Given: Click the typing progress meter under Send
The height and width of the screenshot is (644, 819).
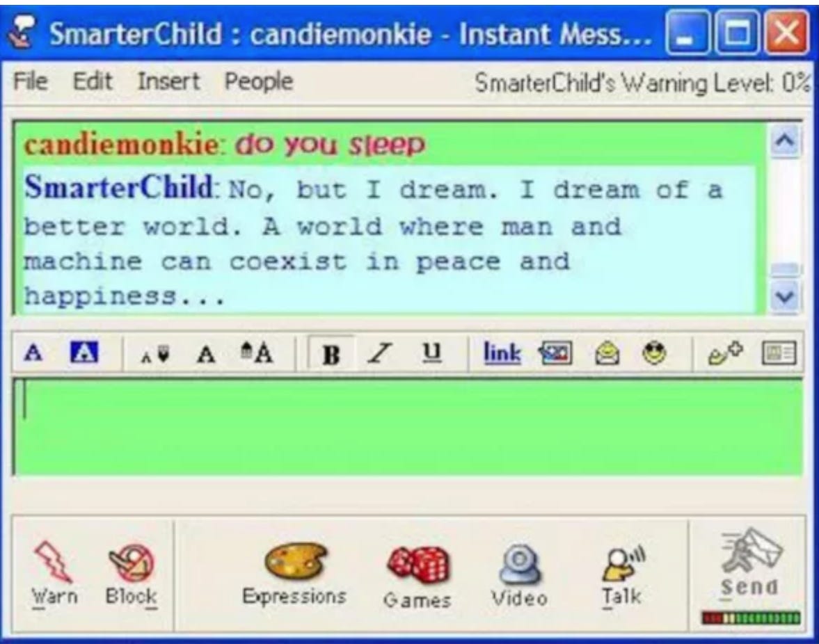Looking at the screenshot, I should [751, 618].
